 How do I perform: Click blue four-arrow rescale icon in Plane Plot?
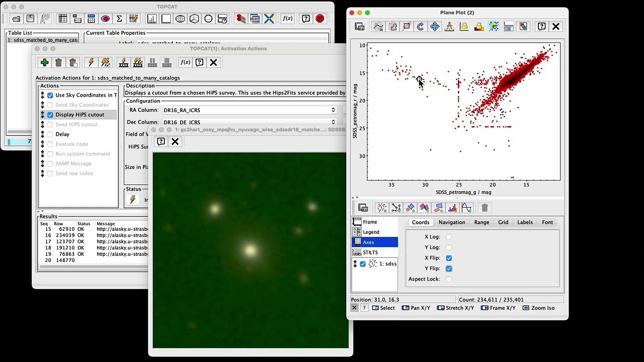coord(435,27)
